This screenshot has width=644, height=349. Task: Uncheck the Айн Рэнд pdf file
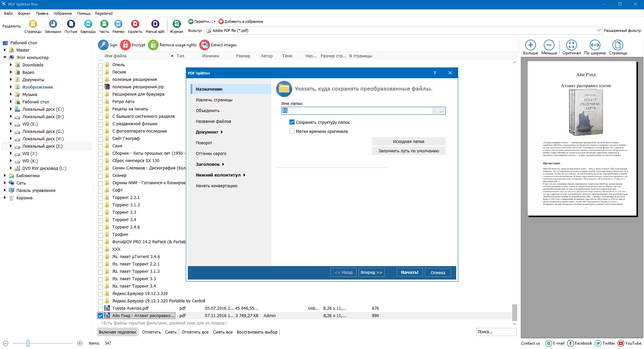click(x=100, y=316)
